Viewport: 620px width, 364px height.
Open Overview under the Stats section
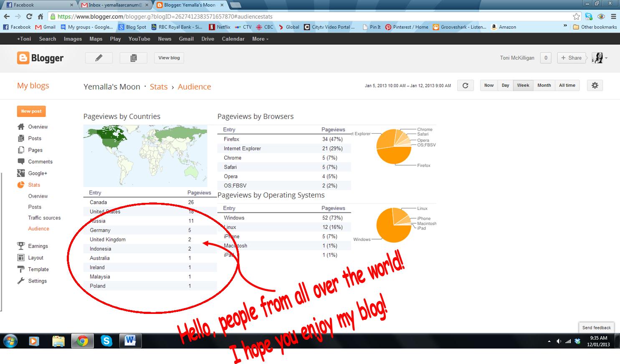coord(38,196)
